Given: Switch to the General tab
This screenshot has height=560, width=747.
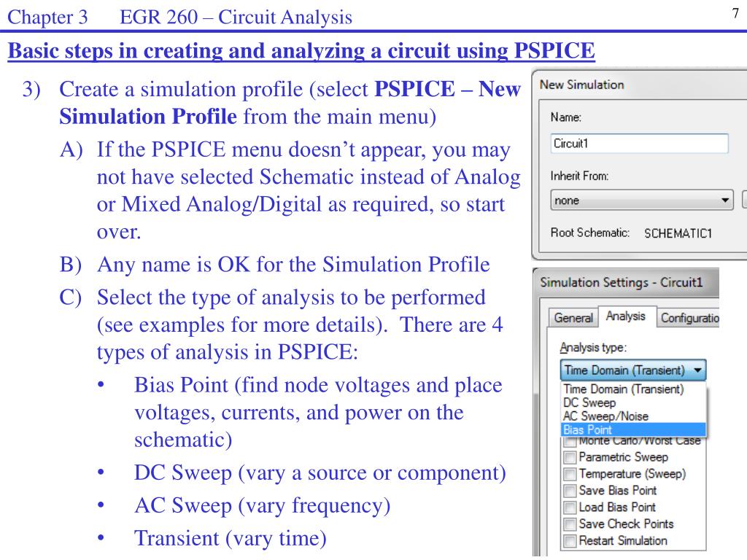Looking at the screenshot, I should [x=573, y=318].
